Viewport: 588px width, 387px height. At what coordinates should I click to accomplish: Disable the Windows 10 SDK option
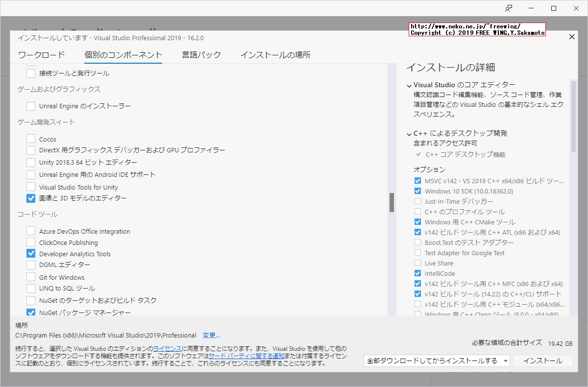pos(418,191)
